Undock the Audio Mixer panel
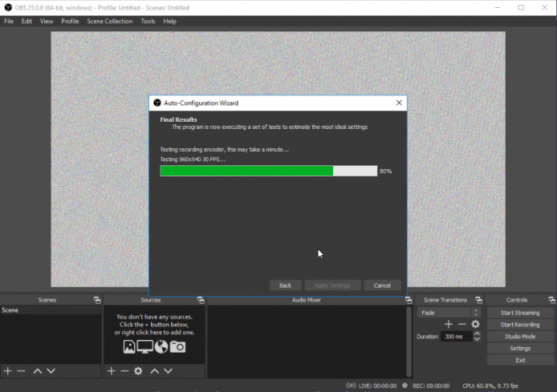This screenshot has width=557, height=392. [409, 300]
